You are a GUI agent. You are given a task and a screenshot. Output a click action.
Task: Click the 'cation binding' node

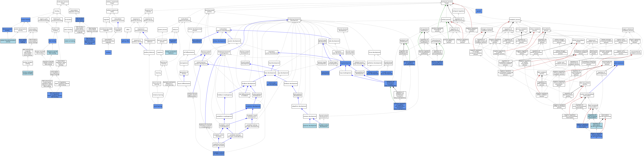[x=68, y=30]
